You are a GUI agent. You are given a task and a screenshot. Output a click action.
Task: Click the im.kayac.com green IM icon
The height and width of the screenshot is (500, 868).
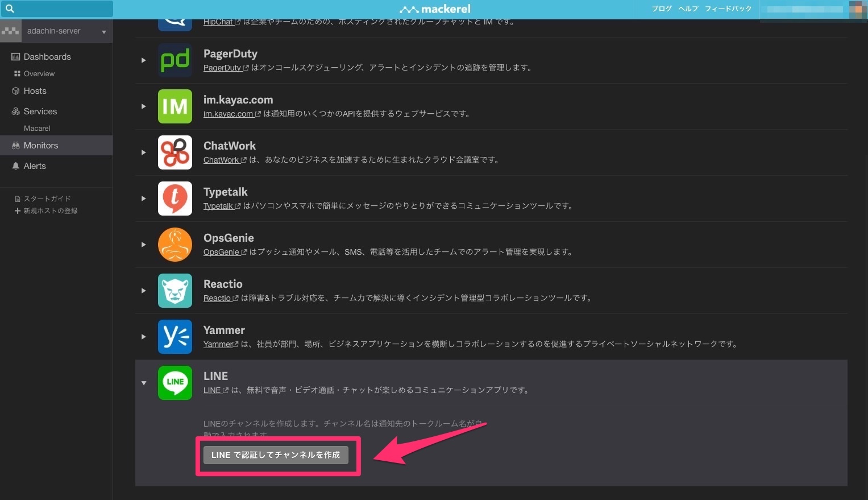click(x=175, y=106)
